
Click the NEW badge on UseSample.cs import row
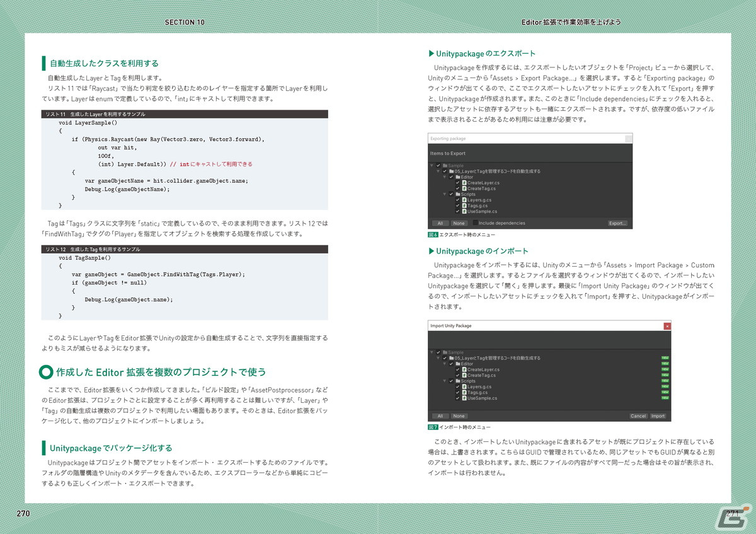(665, 398)
